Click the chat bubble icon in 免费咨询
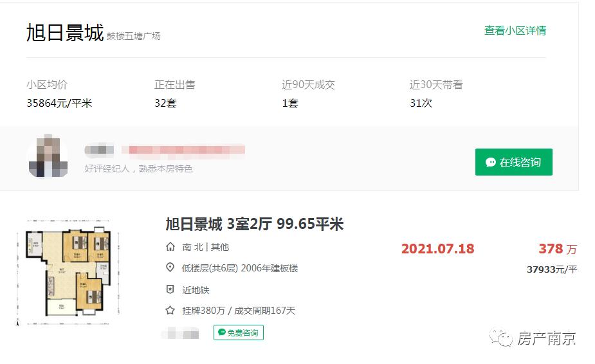Viewport: 595px width, 364px height. 222,332
